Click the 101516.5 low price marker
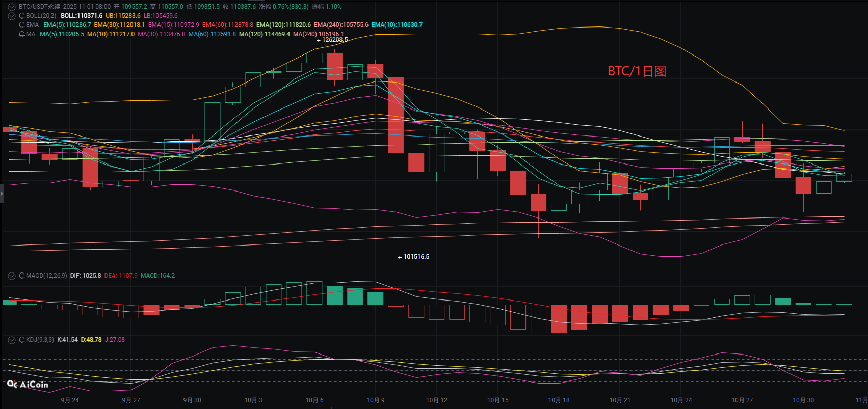 point(416,257)
